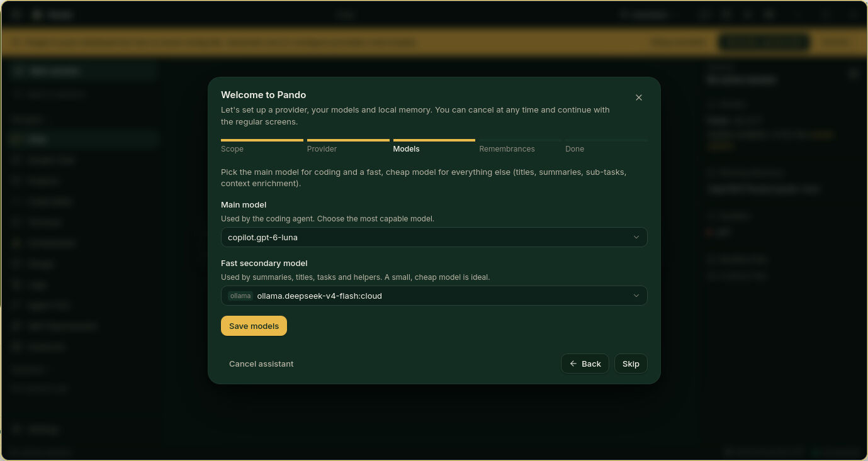Skip the Models step
Image resolution: width=868 pixels, height=461 pixels.
pos(631,364)
